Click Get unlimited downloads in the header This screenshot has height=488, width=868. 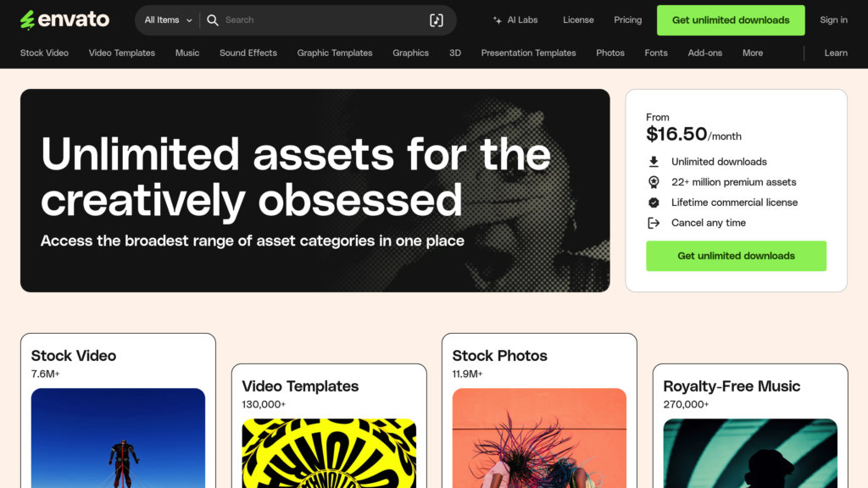(x=731, y=20)
